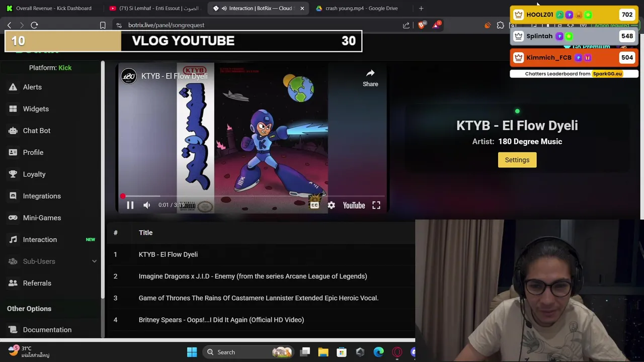Open the Widgets panel in the sidebar
This screenshot has width=644, height=362.
click(x=36, y=109)
